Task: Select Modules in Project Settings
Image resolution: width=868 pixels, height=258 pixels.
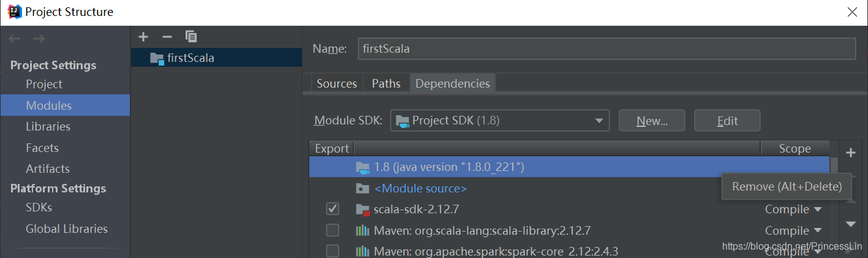Action: pos(64,105)
